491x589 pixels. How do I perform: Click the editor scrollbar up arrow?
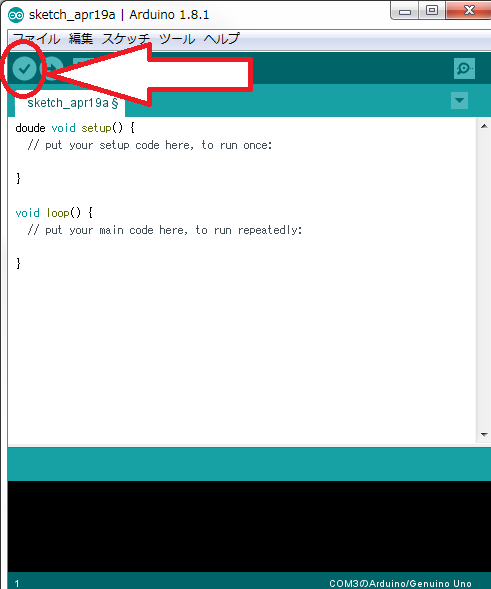pos(484,126)
